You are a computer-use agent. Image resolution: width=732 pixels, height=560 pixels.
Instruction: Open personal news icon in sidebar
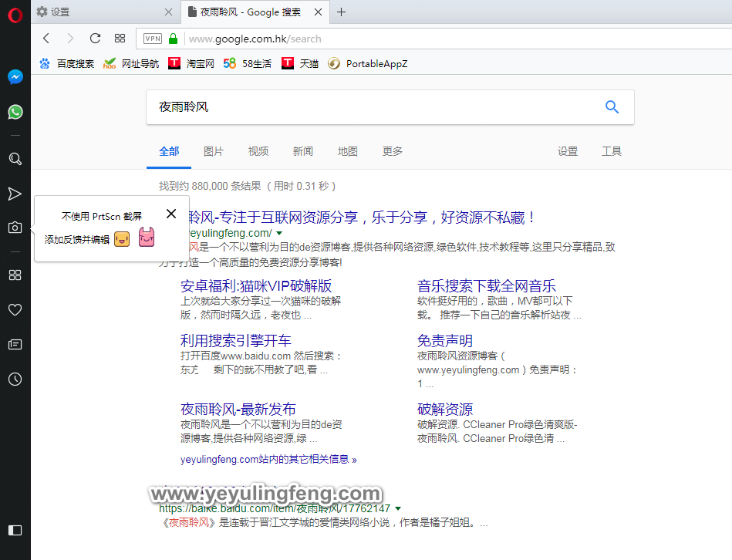coord(15,344)
